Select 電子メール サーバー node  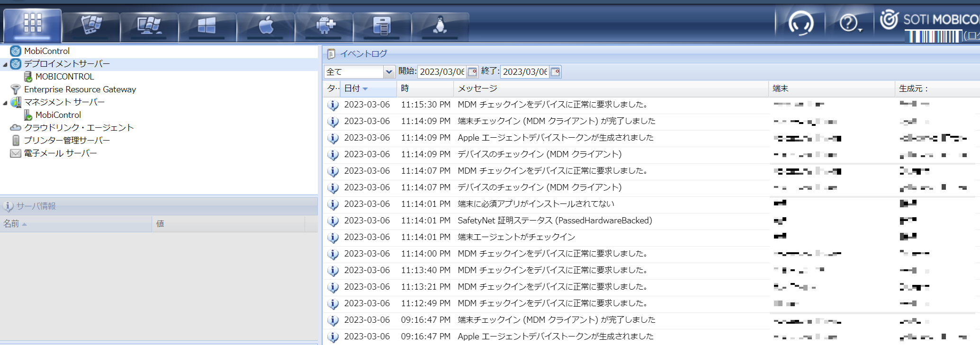(x=60, y=153)
